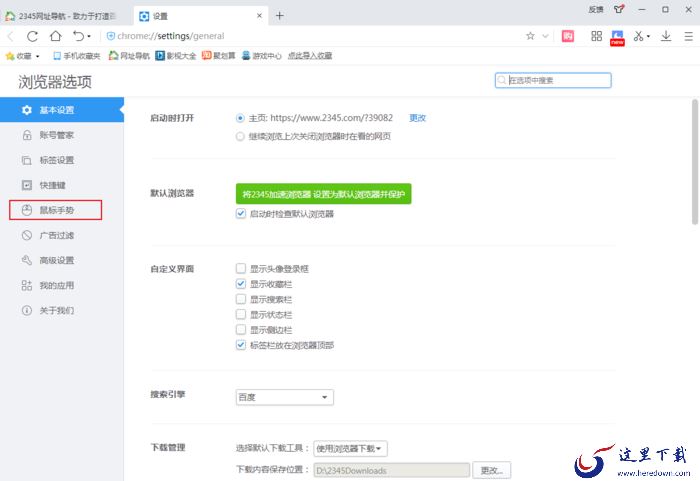700x481 pixels.
Task: Open the 百度 search engine dropdown
Action: [285, 397]
